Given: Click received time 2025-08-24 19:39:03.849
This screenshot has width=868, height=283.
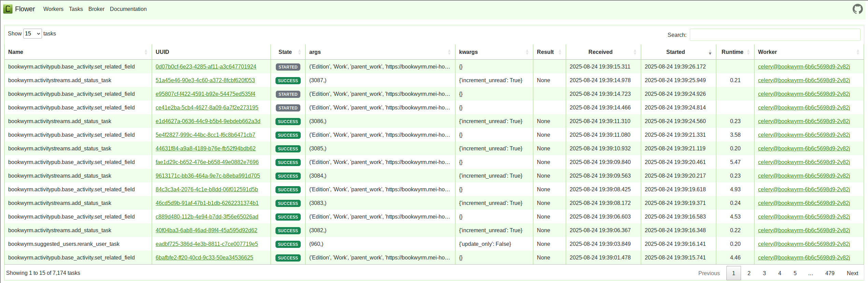Looking at the screenshot, I should (x=600, y=244).
